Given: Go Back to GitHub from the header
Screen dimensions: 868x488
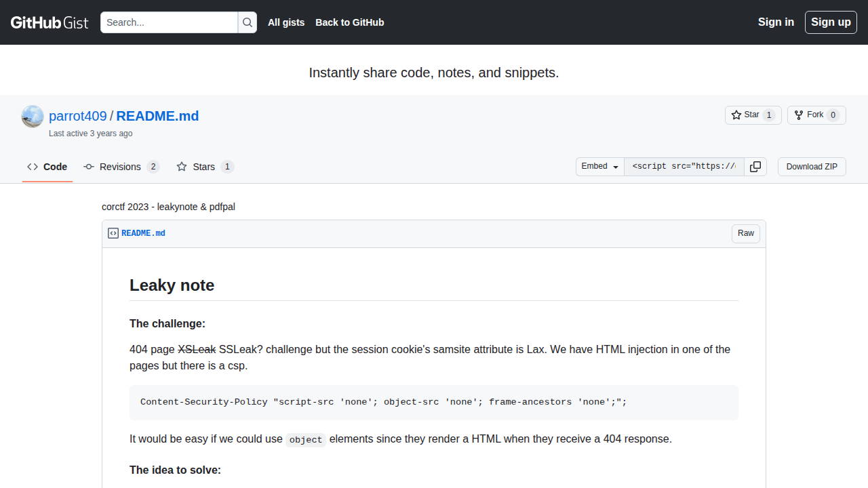Looking at the screenshot, I should [x=350, y=22].
